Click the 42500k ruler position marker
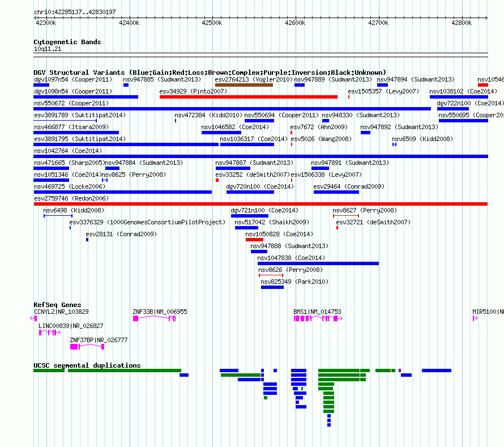504x447 pixels. 212,23
